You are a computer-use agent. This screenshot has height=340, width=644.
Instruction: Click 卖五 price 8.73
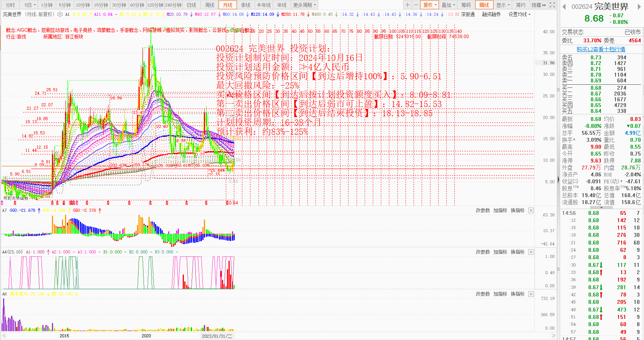tap(596, 57)
